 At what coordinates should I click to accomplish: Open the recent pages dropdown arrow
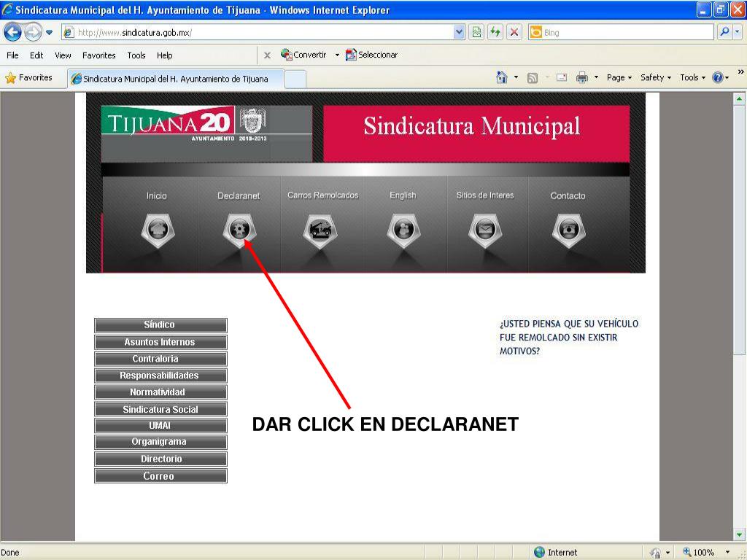[49, 33]
